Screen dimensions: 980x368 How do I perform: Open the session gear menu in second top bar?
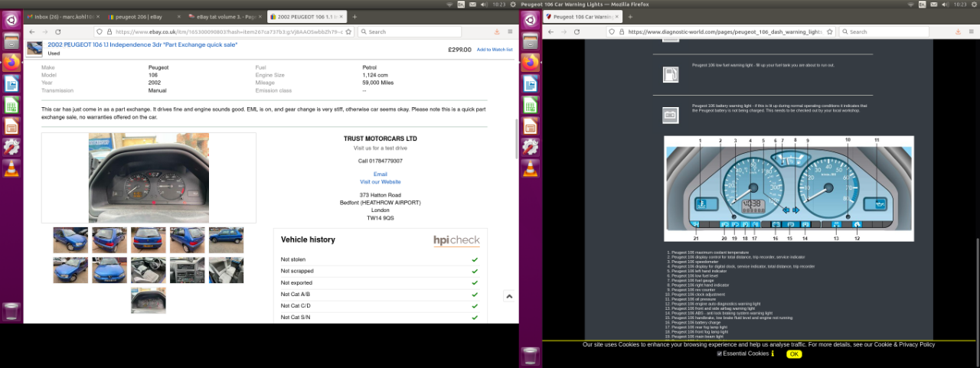975,4
